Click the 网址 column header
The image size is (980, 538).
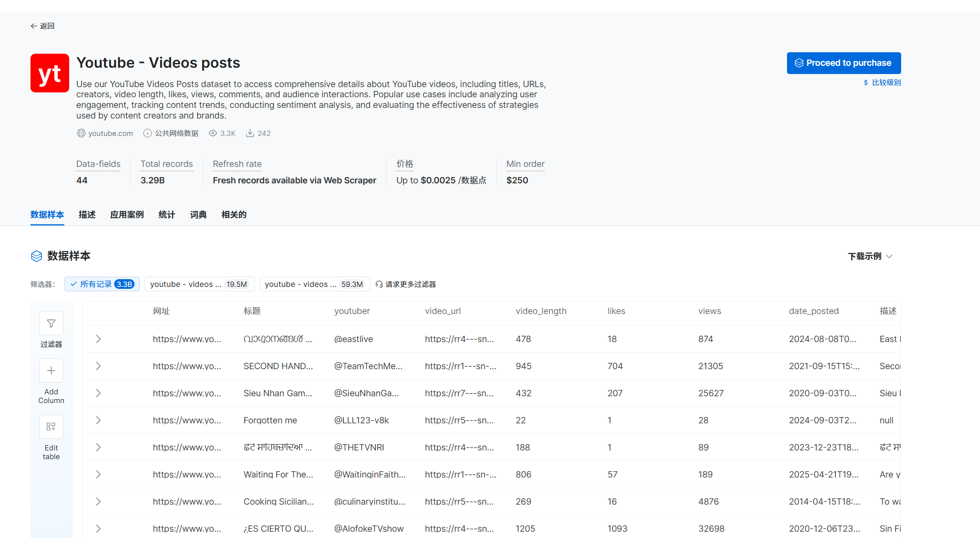pos(162,311)
